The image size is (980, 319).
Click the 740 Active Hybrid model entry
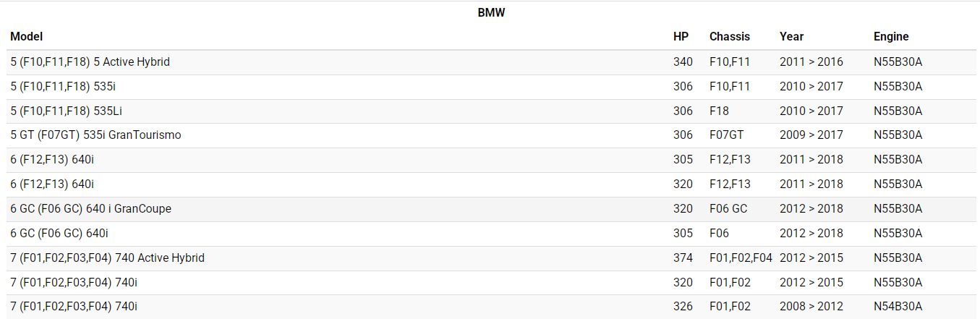point(108,258)
